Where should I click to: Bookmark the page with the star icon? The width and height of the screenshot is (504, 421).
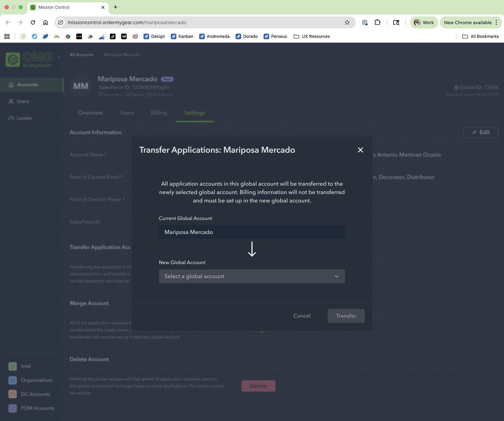(x=347, y=22)
